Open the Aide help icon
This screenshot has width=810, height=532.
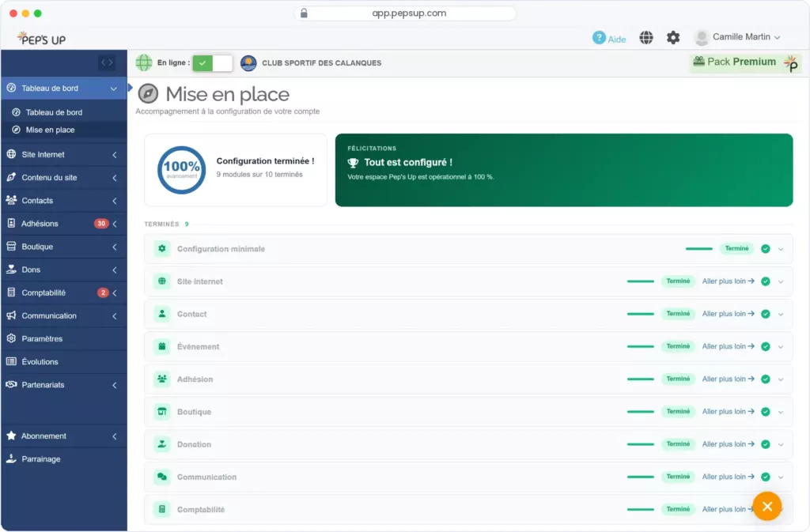(599, 38)
